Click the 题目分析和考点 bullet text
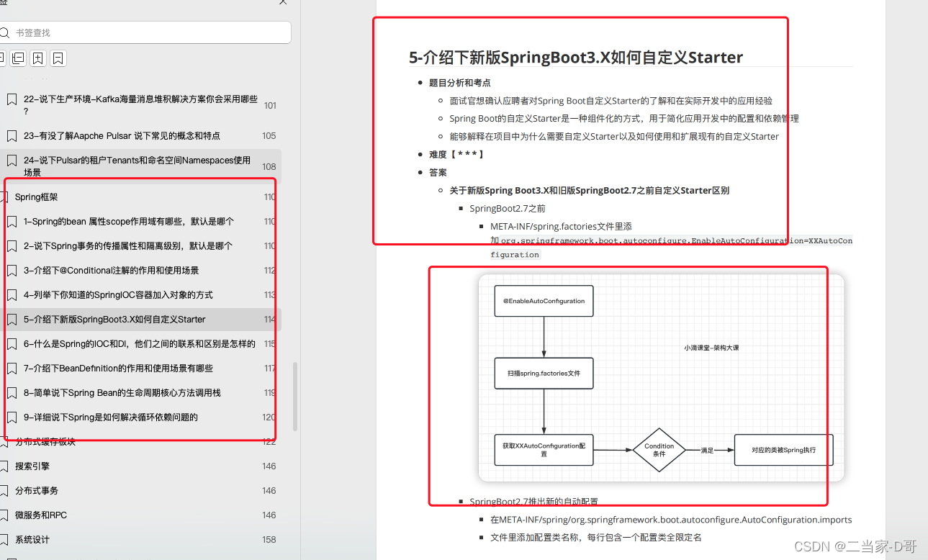This screenshot has width=928, height=560. (459, 83)
